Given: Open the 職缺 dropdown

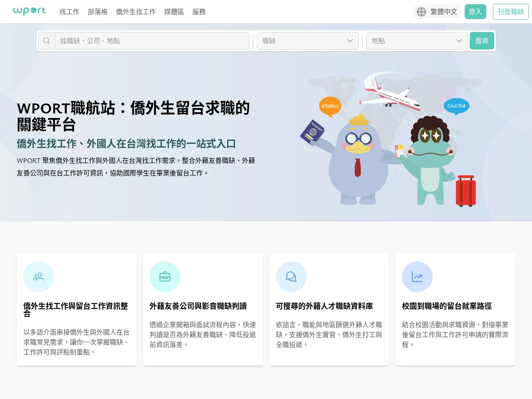Looking at the screenshot, I should tap(308, 41).
